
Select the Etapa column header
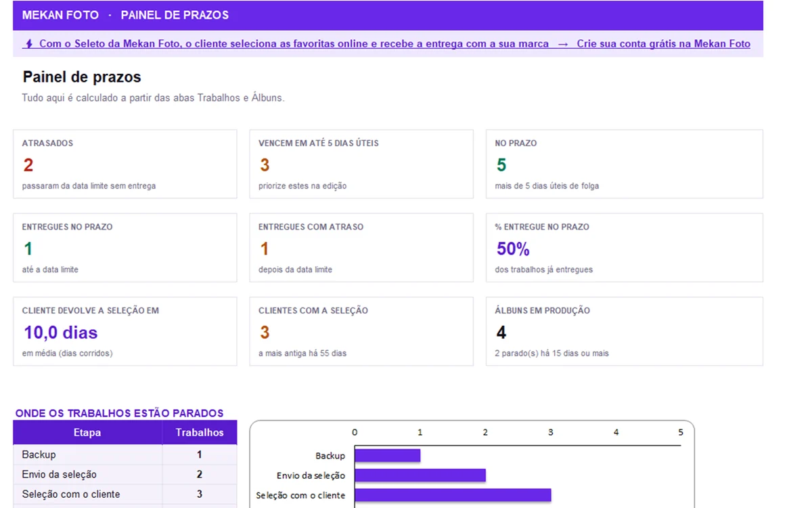[x=87, y=432]
